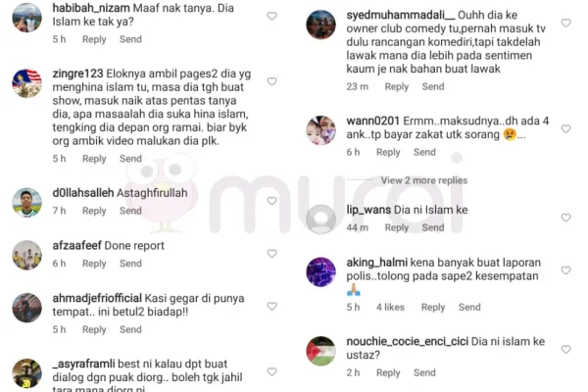This screenshot has width=588, height=392.
Task: Open the 4 likes list on aking_halmi's comment
Action: coord(390,307)
